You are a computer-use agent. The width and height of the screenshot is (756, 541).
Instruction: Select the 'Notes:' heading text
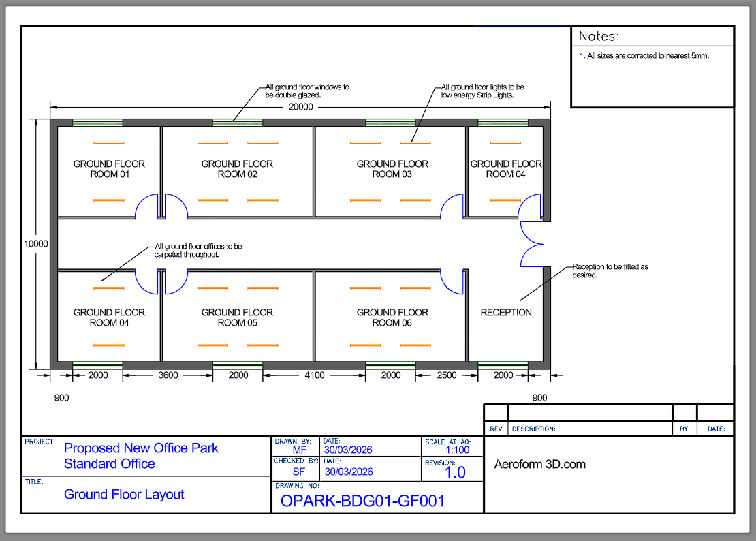[599, 36]
